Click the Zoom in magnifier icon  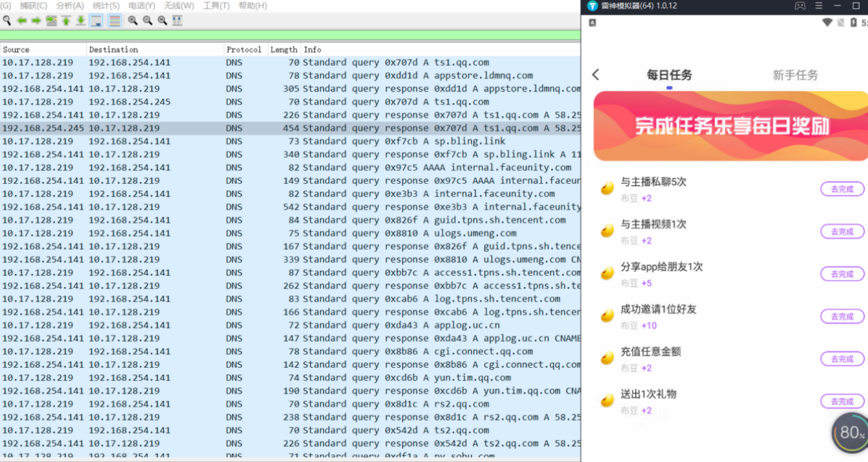pyautogui.click(x=133, y=20)
